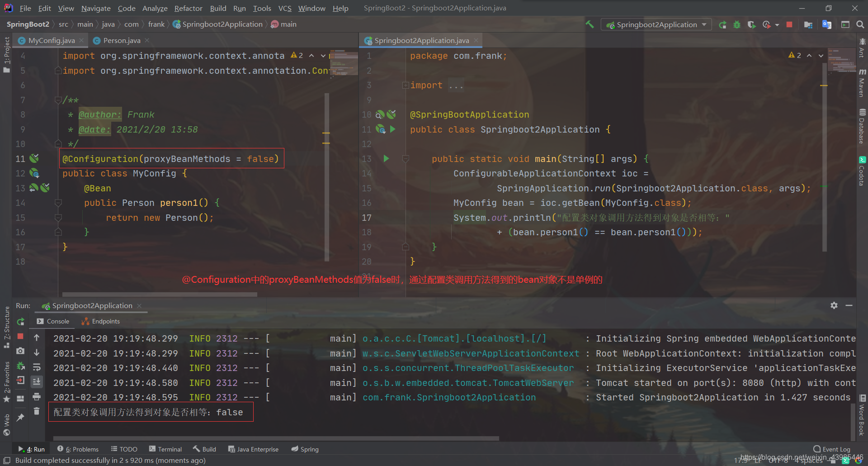
Task: Go to previous warning in right editor
Action: (x=809, y=55)
